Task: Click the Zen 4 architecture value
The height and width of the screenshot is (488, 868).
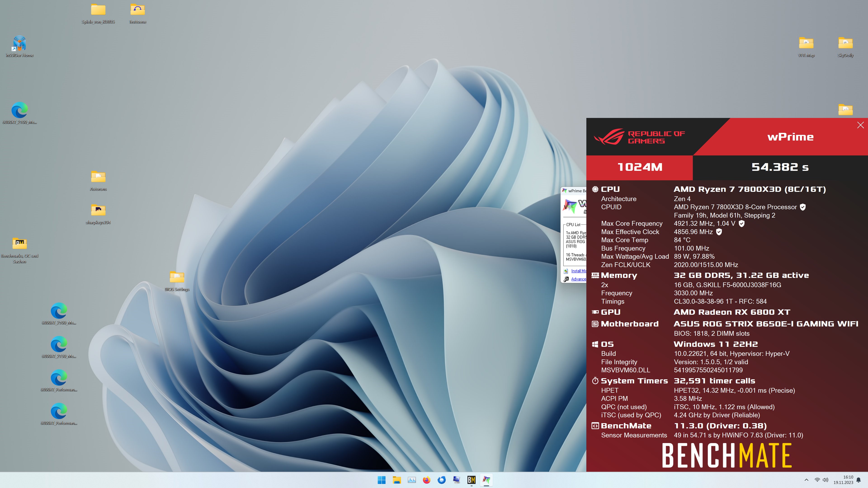Action: pyautogui.click(x=682, y=199)
